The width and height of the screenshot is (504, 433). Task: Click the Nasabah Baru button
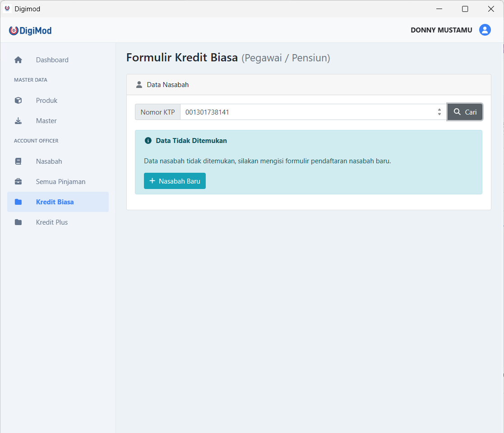[x=175, y=181]
